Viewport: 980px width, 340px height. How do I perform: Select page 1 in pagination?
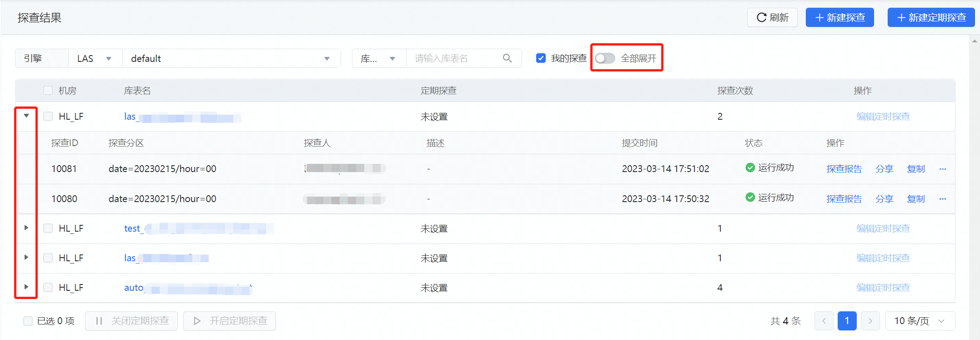(847, 321)
